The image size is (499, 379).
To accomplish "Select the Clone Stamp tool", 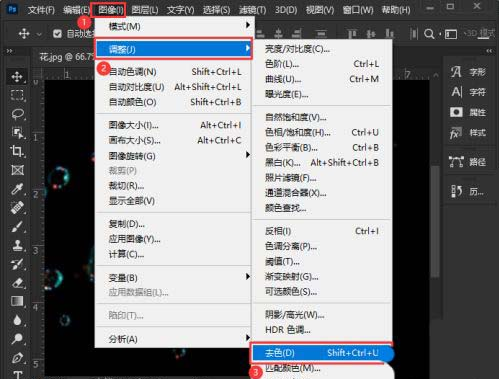I will click(17, 246).
